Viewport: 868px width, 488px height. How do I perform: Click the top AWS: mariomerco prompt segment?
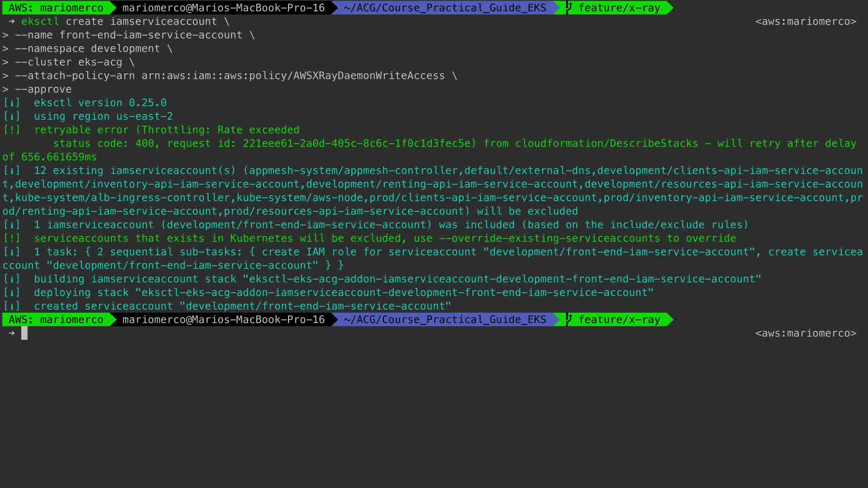point(56,8)
